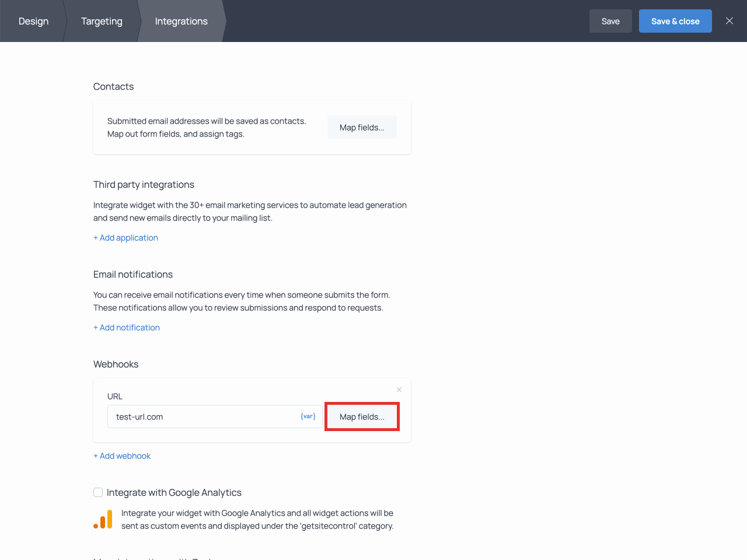Screen dimensions: 747x560
Task: Click the blue Save & close button
Action: click(x=675, y=21)
